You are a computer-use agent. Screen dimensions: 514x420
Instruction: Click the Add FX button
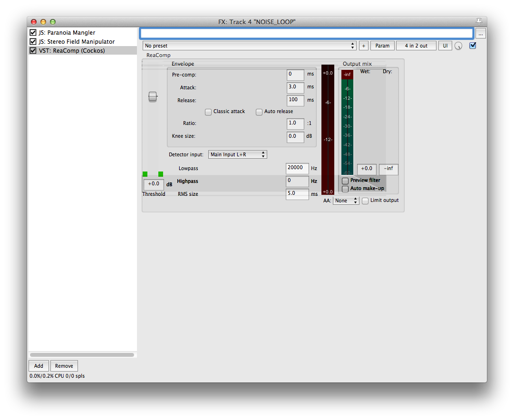(x=39, y=366)
